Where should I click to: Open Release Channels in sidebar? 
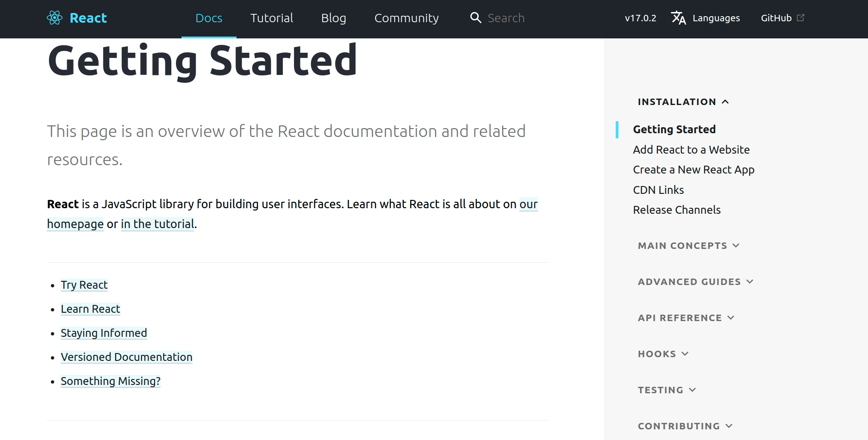pos(677,210)
